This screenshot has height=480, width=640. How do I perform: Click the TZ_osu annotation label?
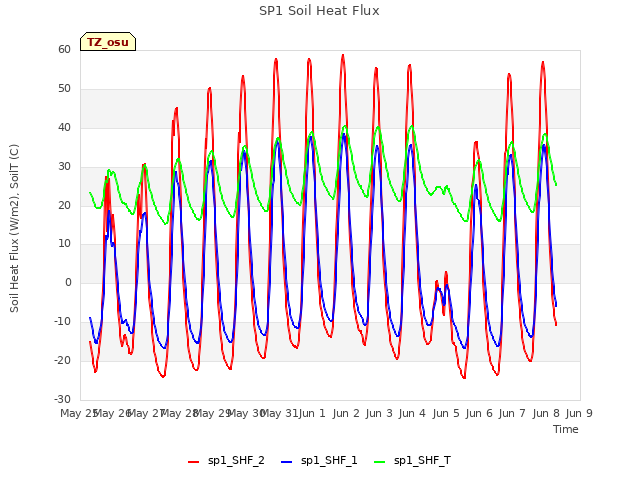point(108,42)
